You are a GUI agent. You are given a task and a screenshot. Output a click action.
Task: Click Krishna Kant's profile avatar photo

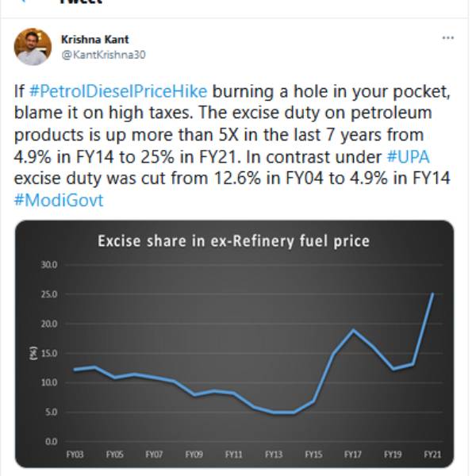pos(33,46)
